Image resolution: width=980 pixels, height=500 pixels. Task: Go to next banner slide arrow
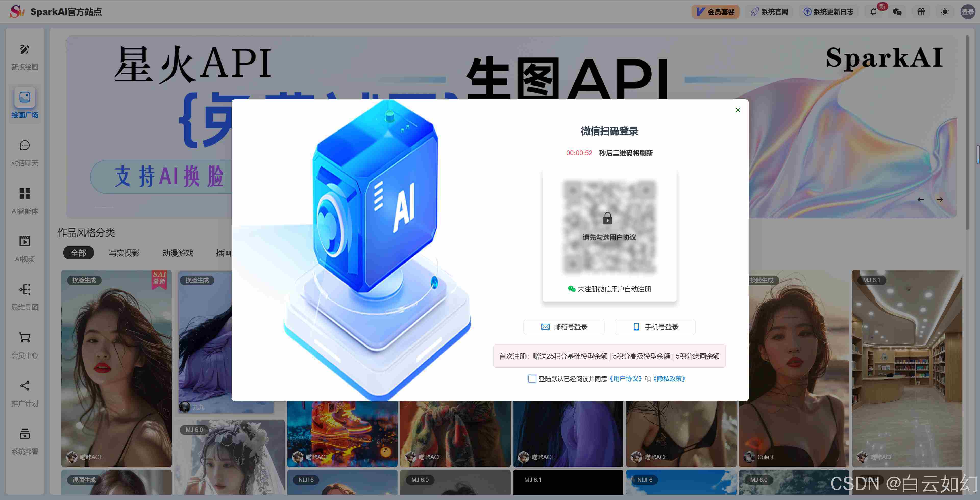[x=940, y=199]
